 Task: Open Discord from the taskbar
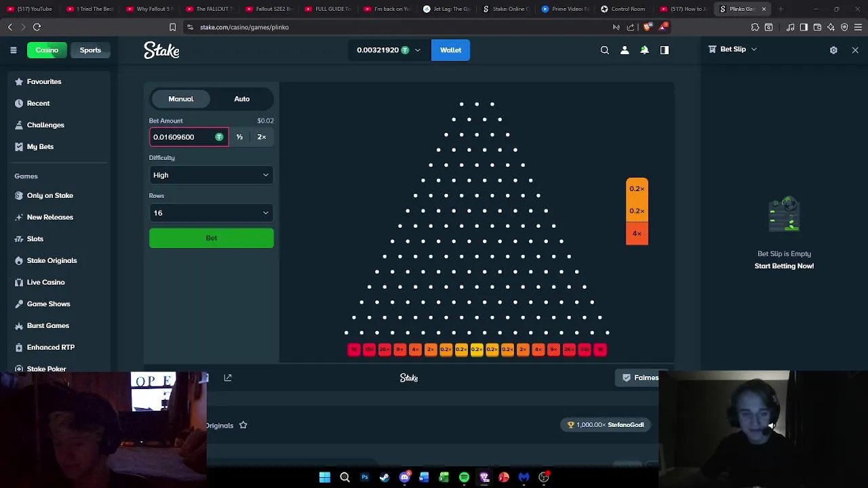coord(405,477)
